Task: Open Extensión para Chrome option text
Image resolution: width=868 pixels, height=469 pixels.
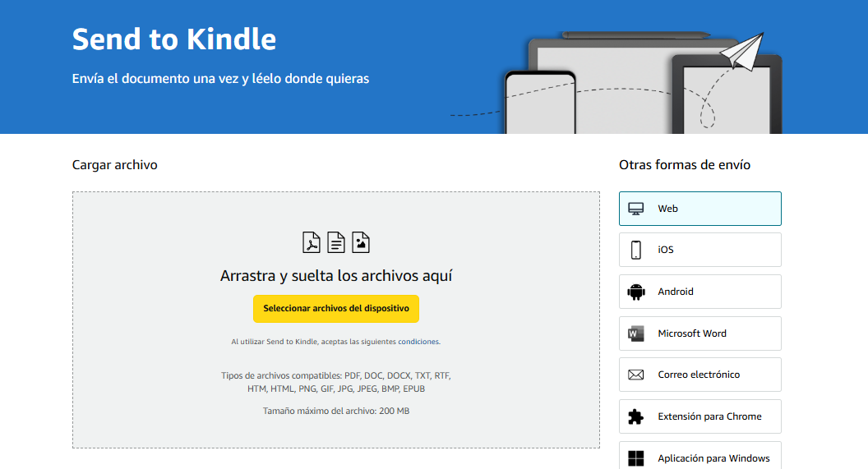Action: coord(709,416)
